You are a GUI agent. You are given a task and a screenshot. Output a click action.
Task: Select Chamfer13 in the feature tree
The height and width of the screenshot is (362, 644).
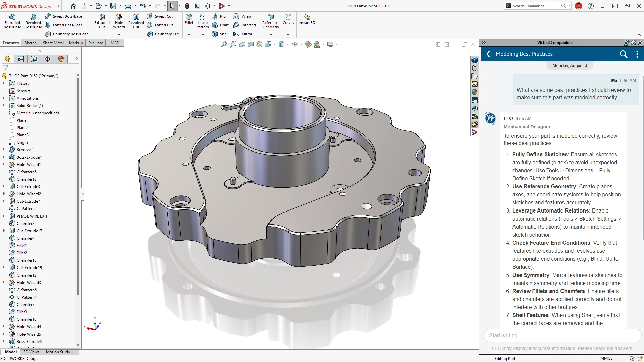point(26,179)
